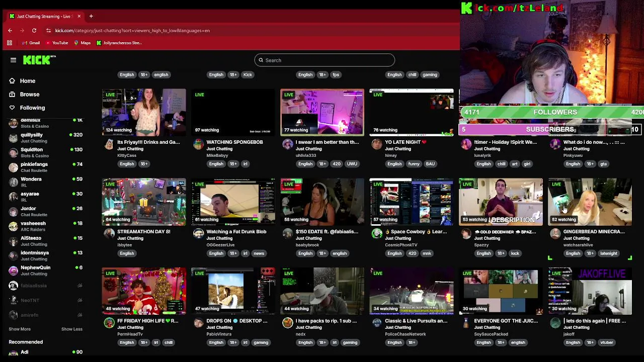Open followed channel pinkiefangs
The height and width of the screenshot is (362, 644).
[45, 167]
